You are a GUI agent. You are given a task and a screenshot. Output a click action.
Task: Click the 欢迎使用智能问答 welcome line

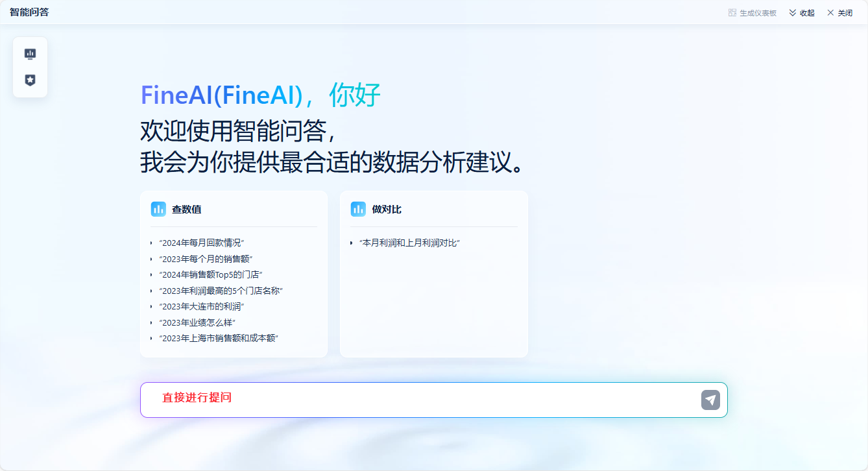tap(239, 131)
